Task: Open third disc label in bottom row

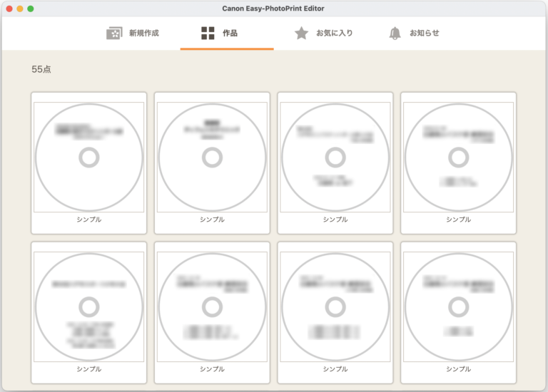Action: click(x=335, y=313)
